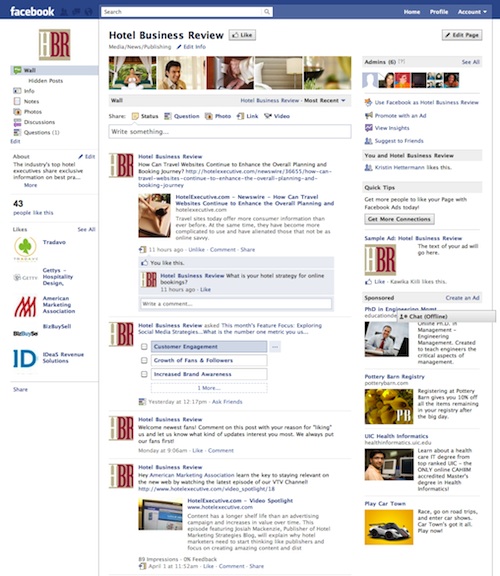Click the Facebook logo in the header

(32, 11)
